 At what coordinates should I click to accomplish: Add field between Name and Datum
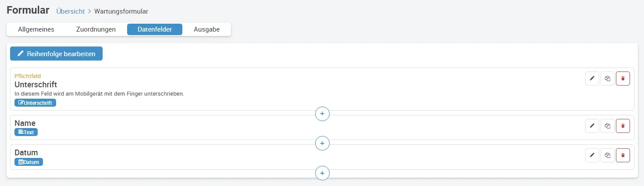point(322,143)
